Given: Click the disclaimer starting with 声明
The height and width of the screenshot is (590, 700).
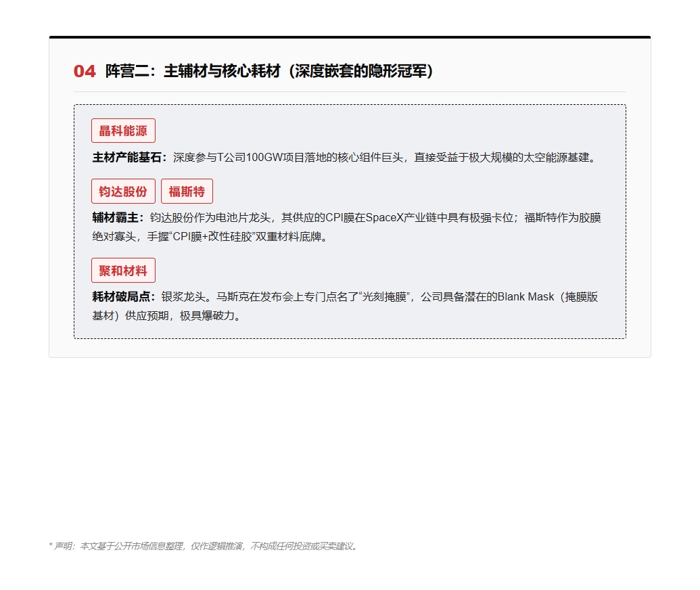Looking at the screenshot, I should click(204, 546).
